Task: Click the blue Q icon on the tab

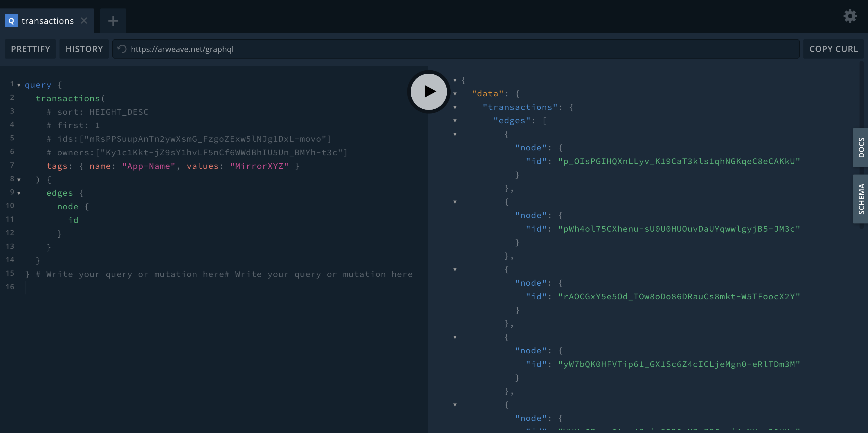Action: (11, 21)
